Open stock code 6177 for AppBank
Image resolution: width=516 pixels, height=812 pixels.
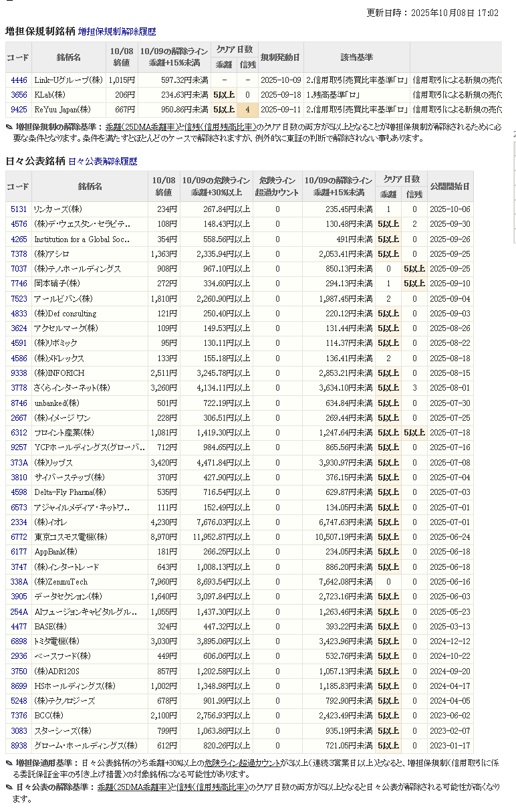click(x=19, y=552)
